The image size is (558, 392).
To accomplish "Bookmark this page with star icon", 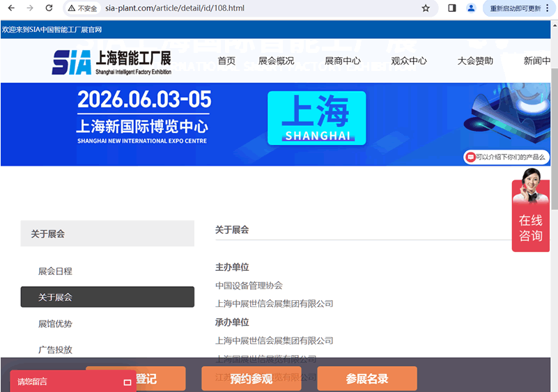I will (426, 8).
